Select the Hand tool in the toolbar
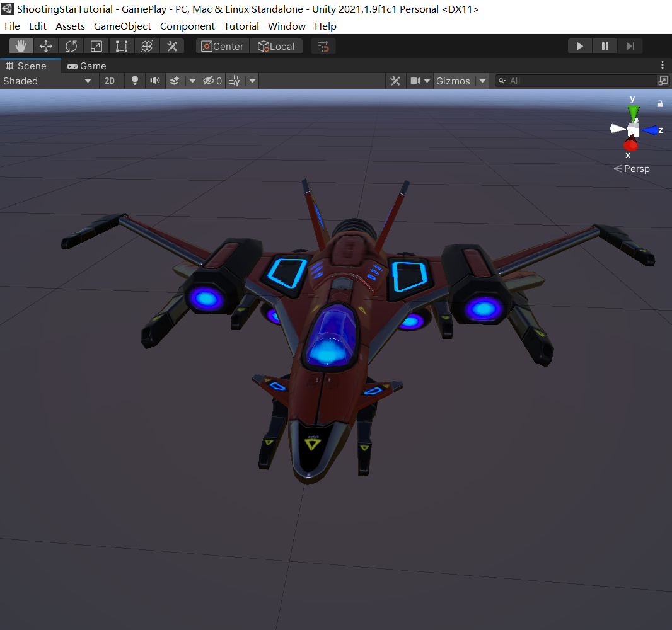This screenshot has height=630, width=672. coord(21,45)
